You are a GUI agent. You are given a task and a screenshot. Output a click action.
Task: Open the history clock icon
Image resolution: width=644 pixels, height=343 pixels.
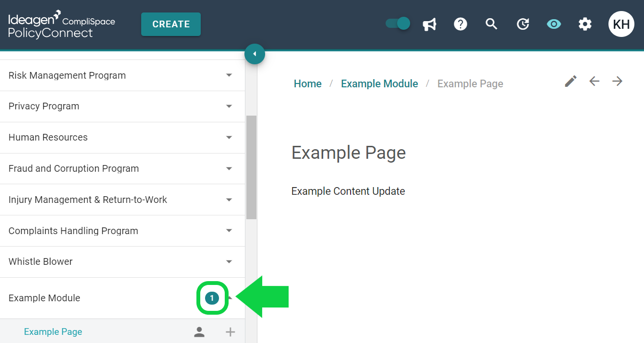click(522, 24)
